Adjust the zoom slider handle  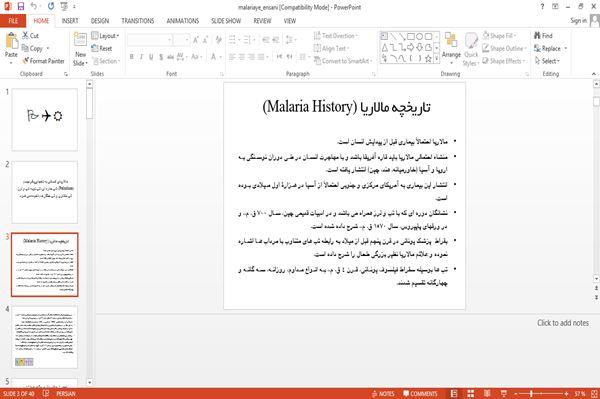coord(531,394)
